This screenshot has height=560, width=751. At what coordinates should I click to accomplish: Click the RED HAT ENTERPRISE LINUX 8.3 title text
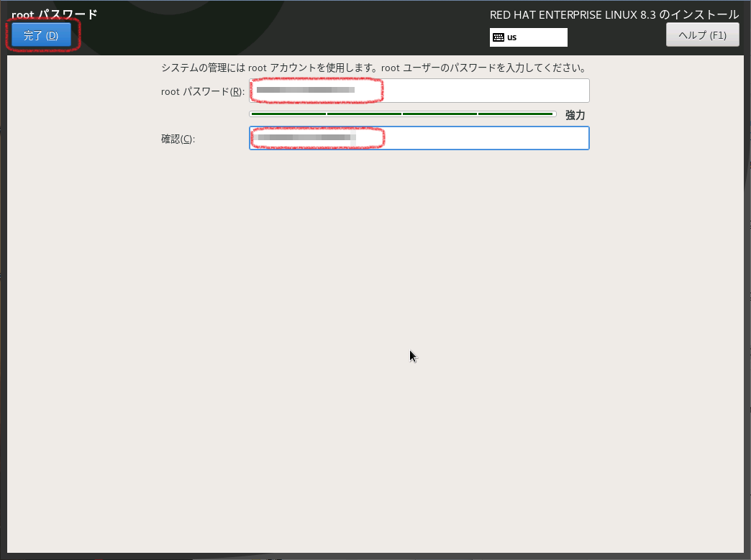[614, 15]
